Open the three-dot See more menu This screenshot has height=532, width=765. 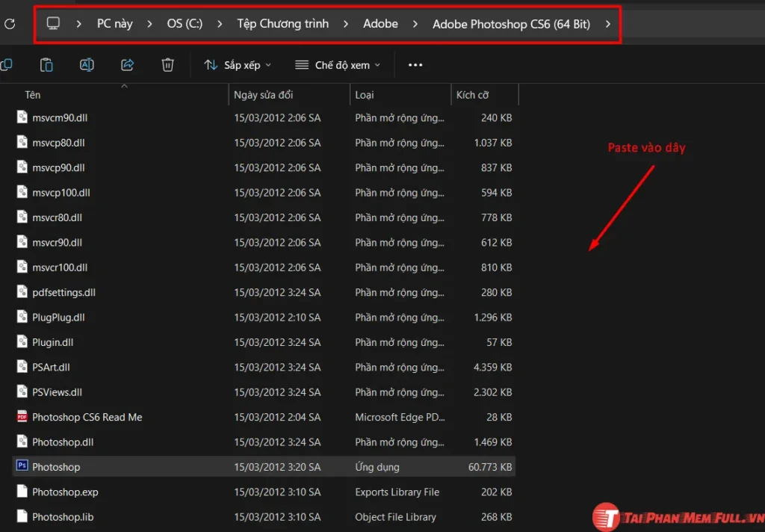pos(415,65)
